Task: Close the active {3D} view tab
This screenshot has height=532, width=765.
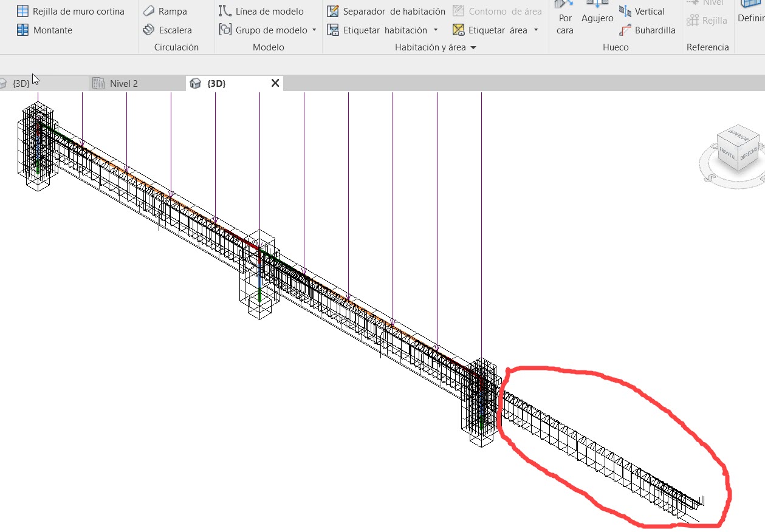Action: point(274,83)
